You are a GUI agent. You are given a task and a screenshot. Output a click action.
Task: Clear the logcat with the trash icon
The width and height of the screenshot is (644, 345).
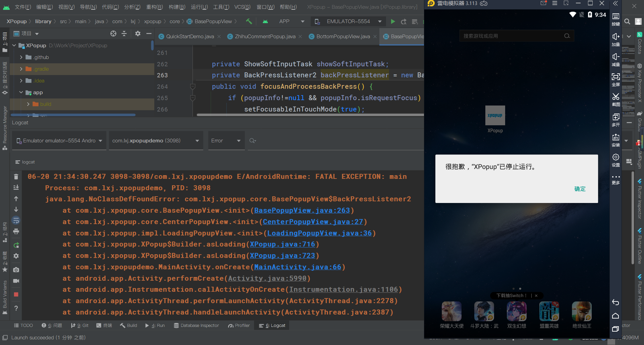(16, 177)
